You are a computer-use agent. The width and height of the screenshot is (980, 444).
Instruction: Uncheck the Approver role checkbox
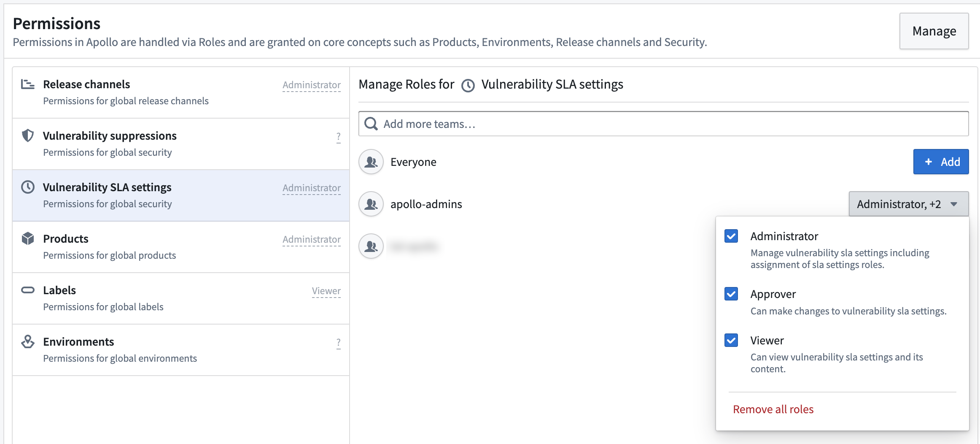click(731, 294)
